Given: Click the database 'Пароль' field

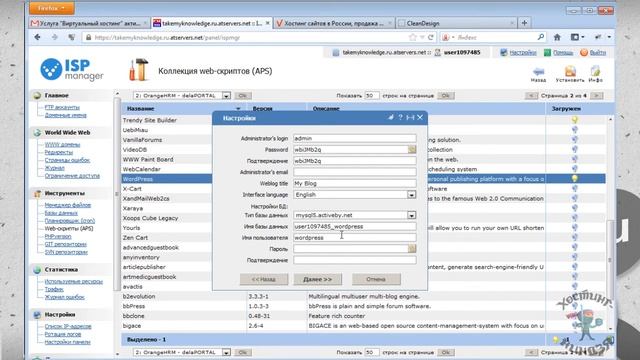Looking at the screenshot, I should [x=351, y=249].
